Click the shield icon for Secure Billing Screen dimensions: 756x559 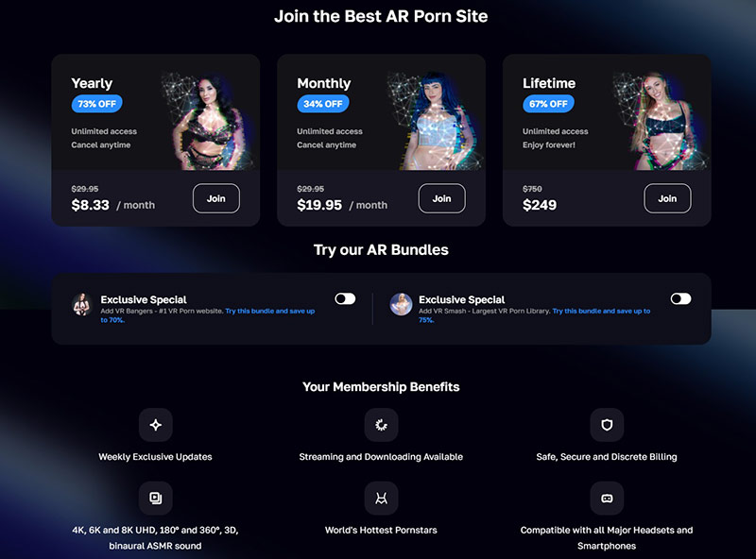point(607,425)
